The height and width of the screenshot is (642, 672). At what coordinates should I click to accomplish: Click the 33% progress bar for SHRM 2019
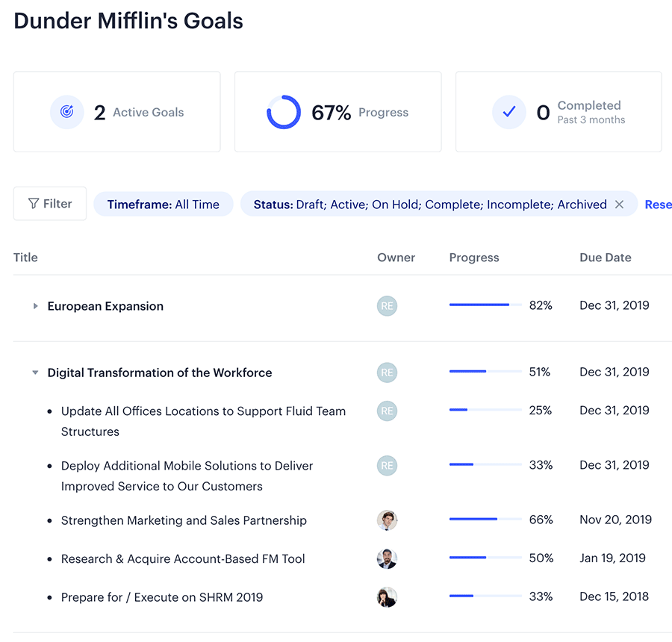click(x=485, y=596)
